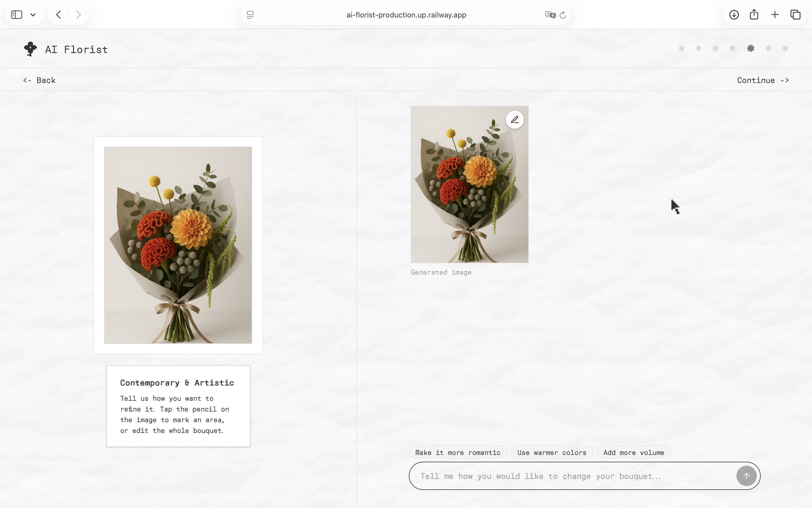Image resolution: width=812 pixels, height=508 pixels.
Task: Open the large bouquet preview image
Action: [x=178, y=245]
